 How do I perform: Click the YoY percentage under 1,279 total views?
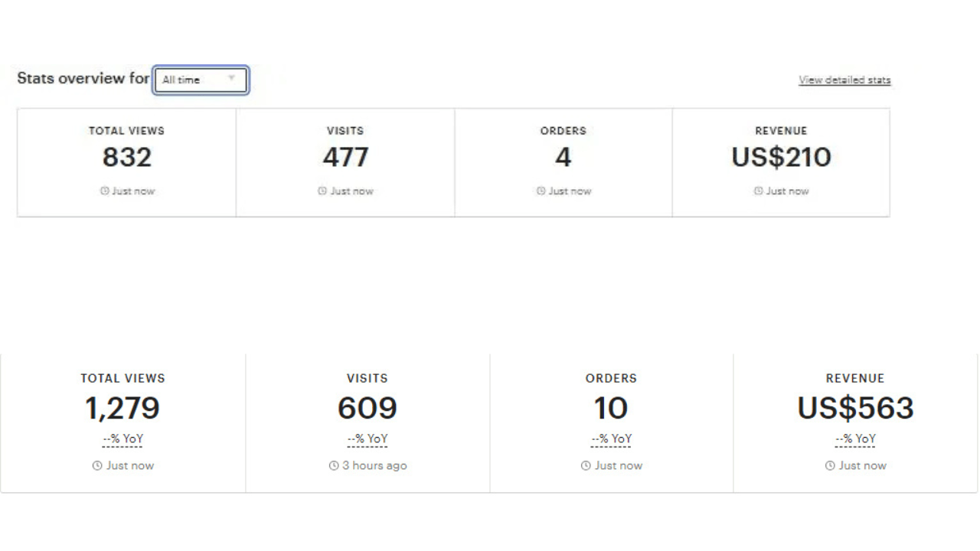coord(122,439)
